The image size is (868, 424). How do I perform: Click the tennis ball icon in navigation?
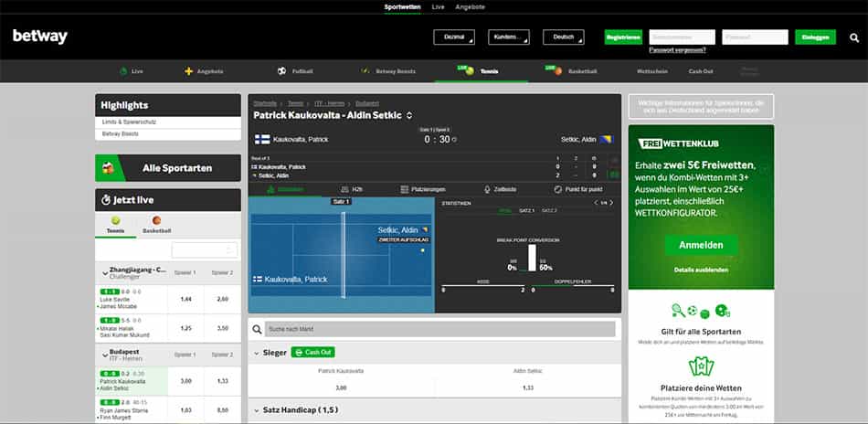pos(470,71)
